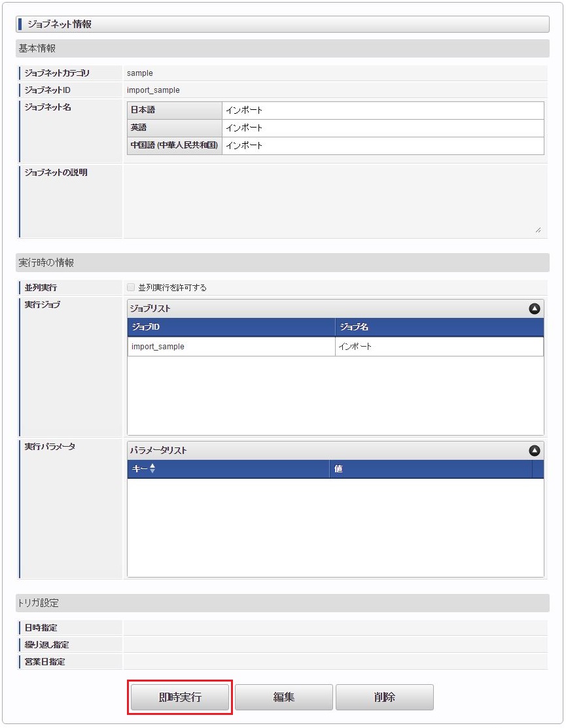Click the ジョブネットの説明 text area
Viewport: 566px width, 728px height.
(x=334, y=201)
